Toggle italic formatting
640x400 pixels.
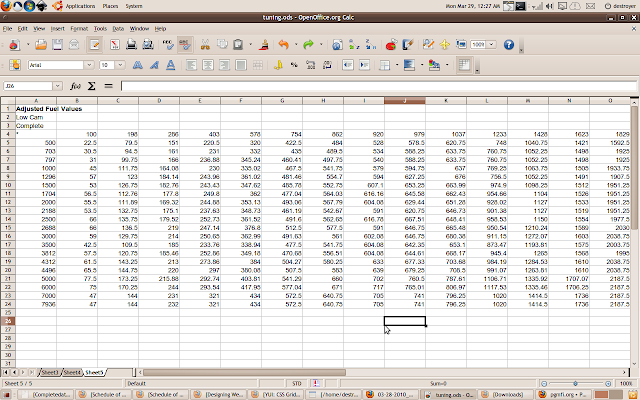pyautogui.click(x=152, y=65)
